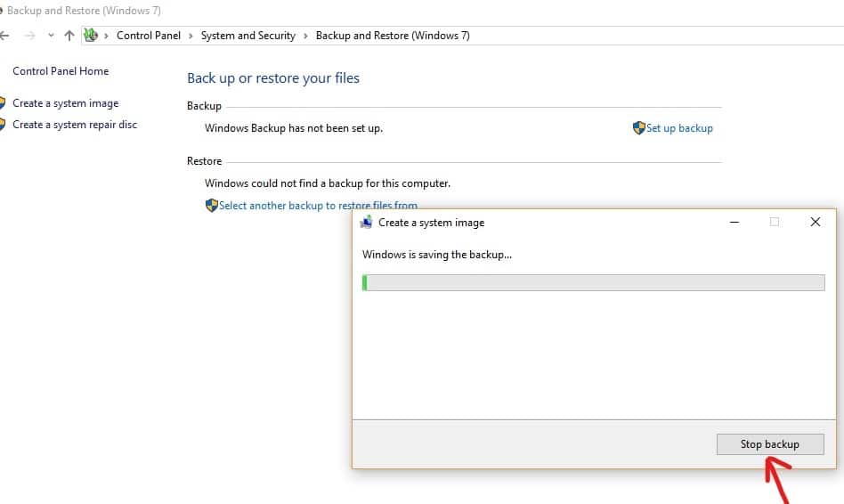The width and height of the screenshot is (844, 504).
Task: Click the shield icon beside Select another backup
Action: [211, 205]
